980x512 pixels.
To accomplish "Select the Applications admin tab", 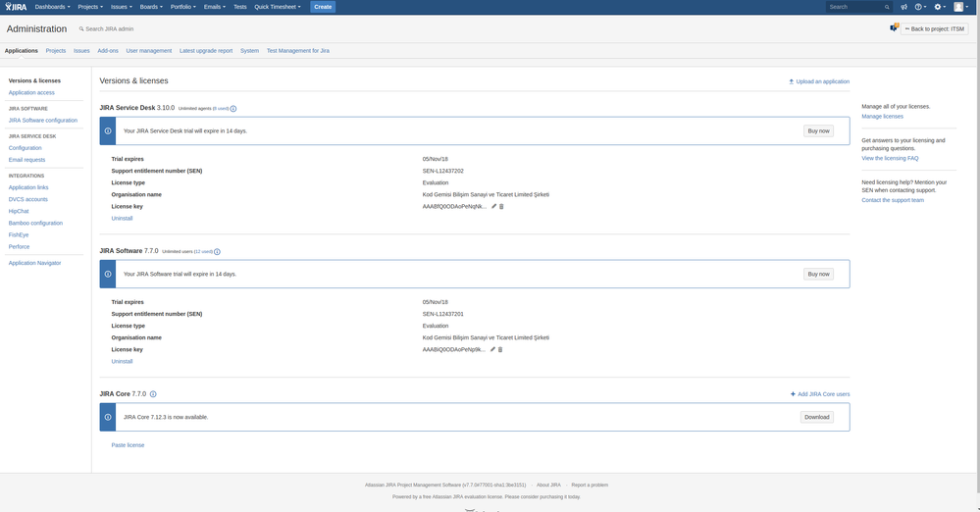I will click(22, 51).
